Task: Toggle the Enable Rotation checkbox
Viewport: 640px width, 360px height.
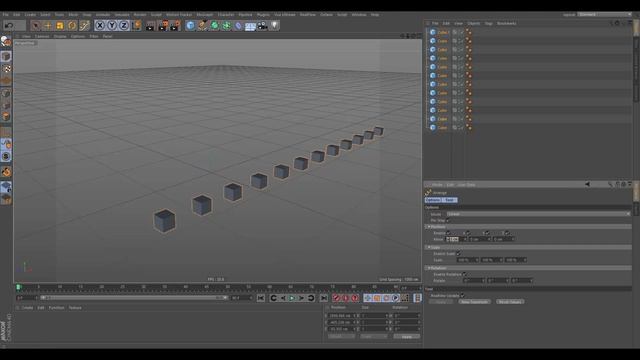Action: tap(464, 274)
